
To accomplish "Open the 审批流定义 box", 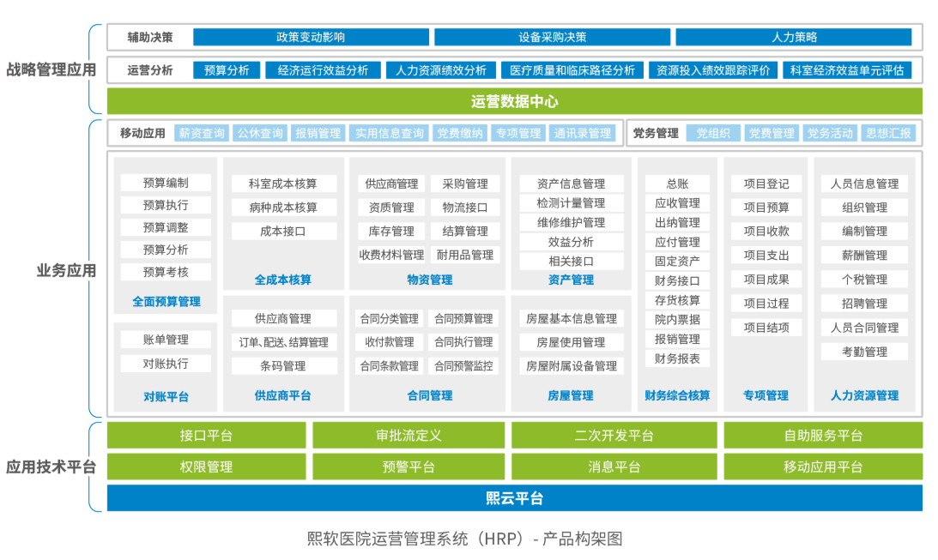I will click(408, 435).
